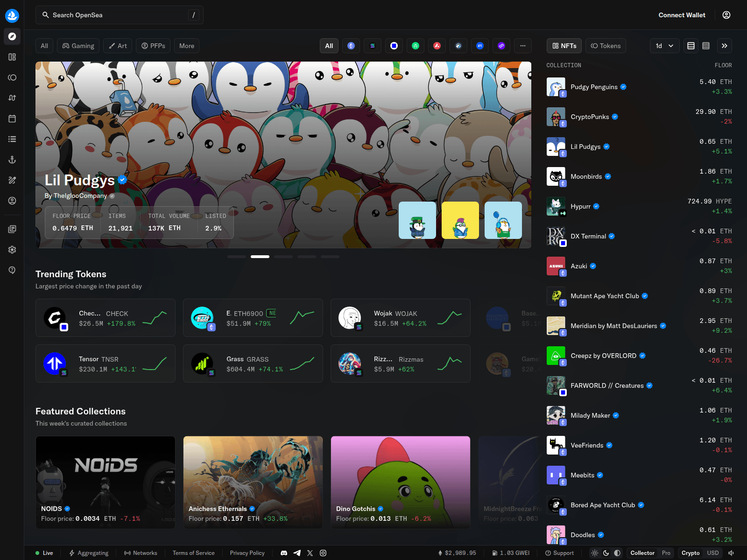Open the Discord link icon
Viewport: 747px width, 560px height.
[x=284, y=553]
